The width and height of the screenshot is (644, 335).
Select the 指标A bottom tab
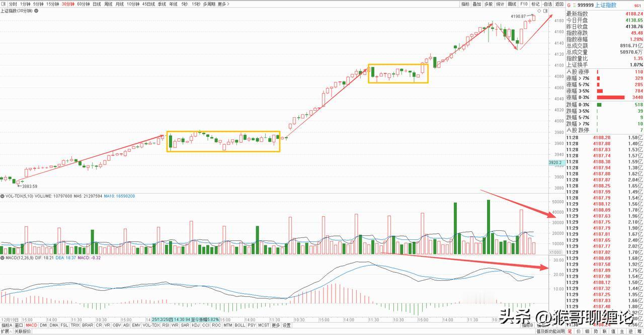pos(7,325)
